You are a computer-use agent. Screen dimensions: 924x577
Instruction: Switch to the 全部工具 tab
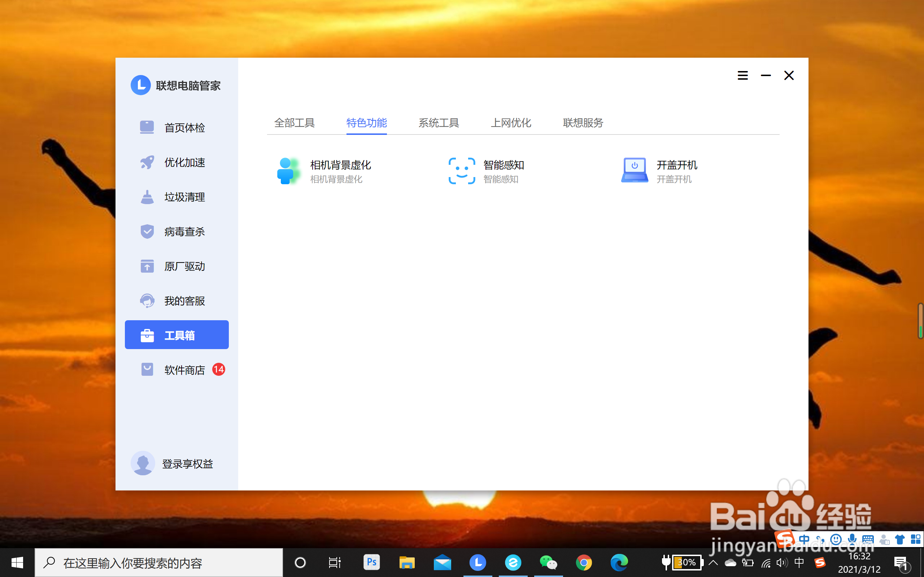(294, 123)
